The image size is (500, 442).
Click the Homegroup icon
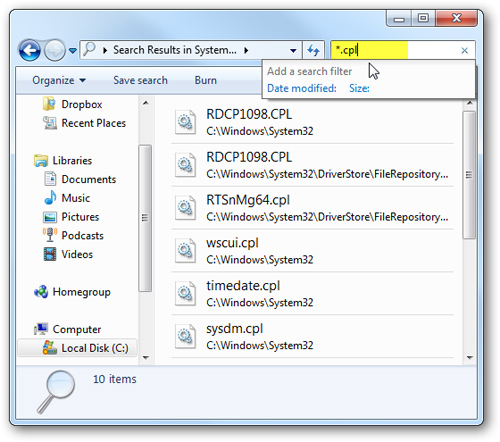tap(41, 292)
